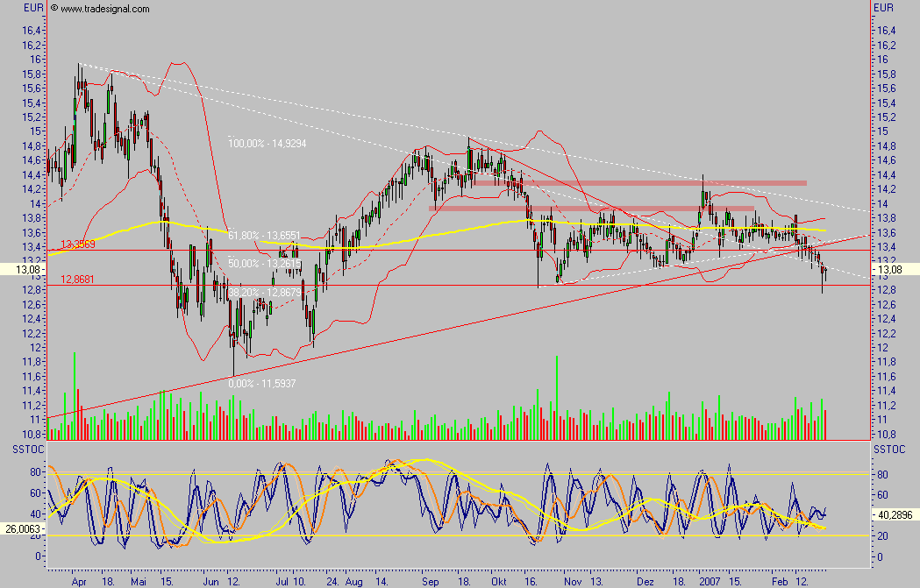The height and width of the screenshot is (588, 920).
Task: Click the Jul month label on time axis
Action: pyautogui.click(x=282, y=582)
